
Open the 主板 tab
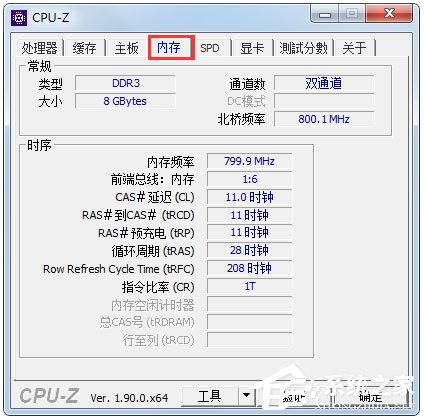point(127,48)
